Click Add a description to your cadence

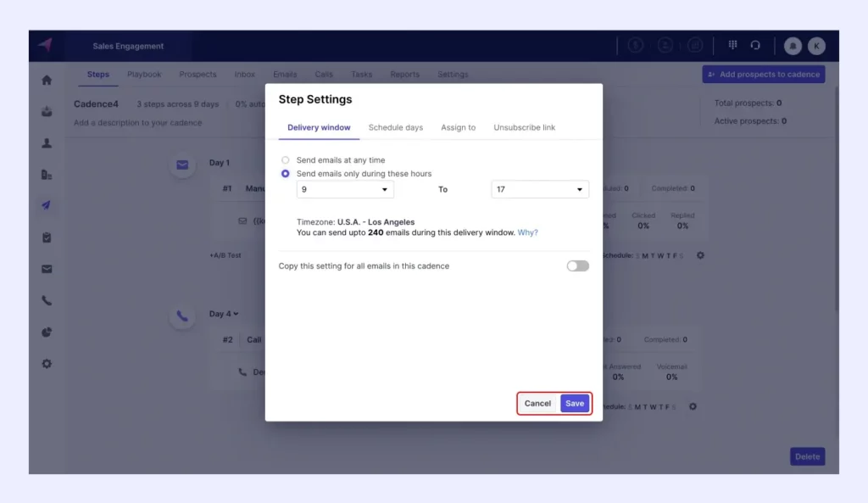click(x=138, y=123)
